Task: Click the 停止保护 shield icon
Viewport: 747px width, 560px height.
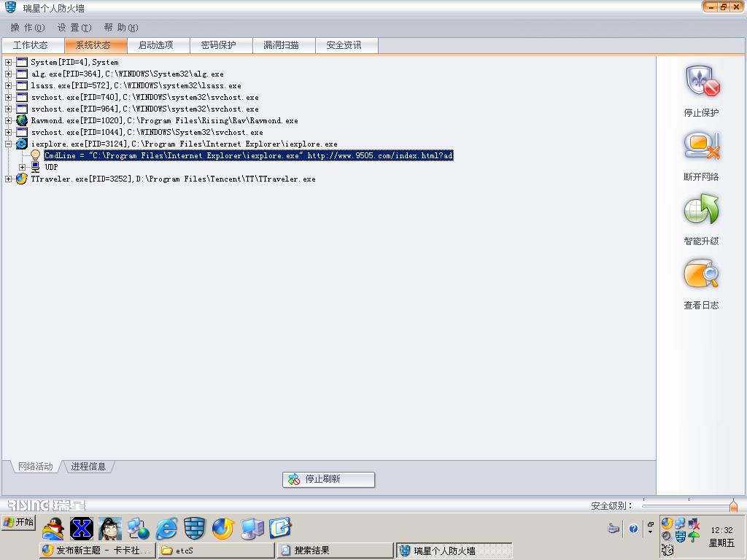Action: 703,81
